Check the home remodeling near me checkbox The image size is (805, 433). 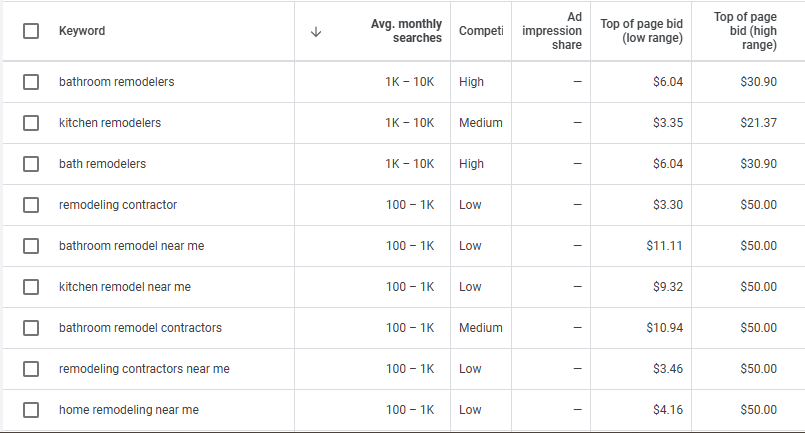(31, 410)
